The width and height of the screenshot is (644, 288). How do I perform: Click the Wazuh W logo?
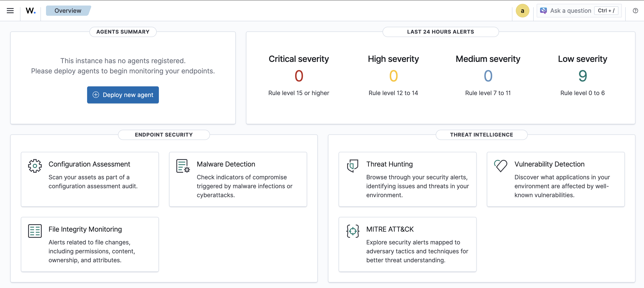tap(30, 11)
